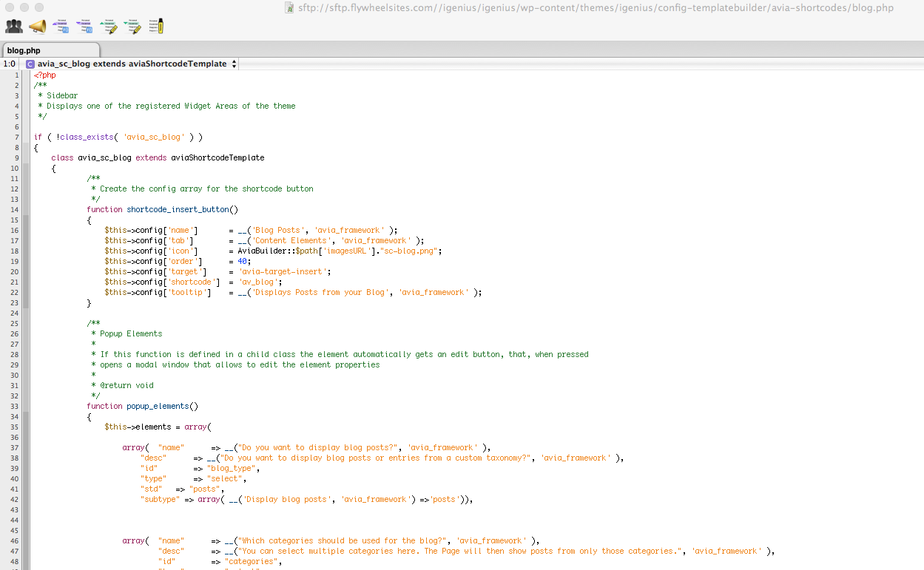Image resolution: width=924 pixels, height=570 pixels.
Task: Click the purple C class symbol icon
Action: click(30, 64)
